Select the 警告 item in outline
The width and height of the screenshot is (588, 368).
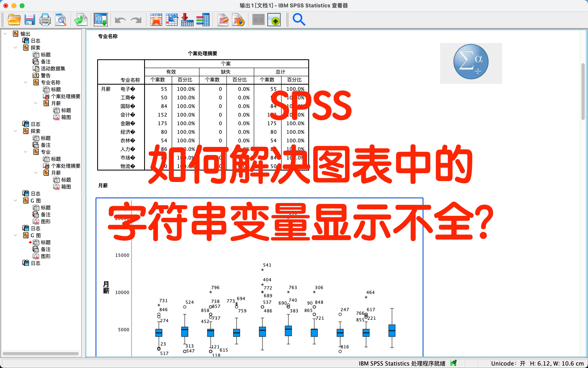pyautogui.click(x=46, y=75)
